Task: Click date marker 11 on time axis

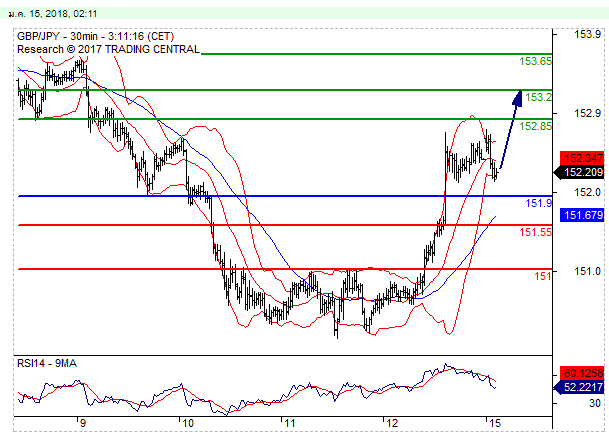Action: [290, 423]
